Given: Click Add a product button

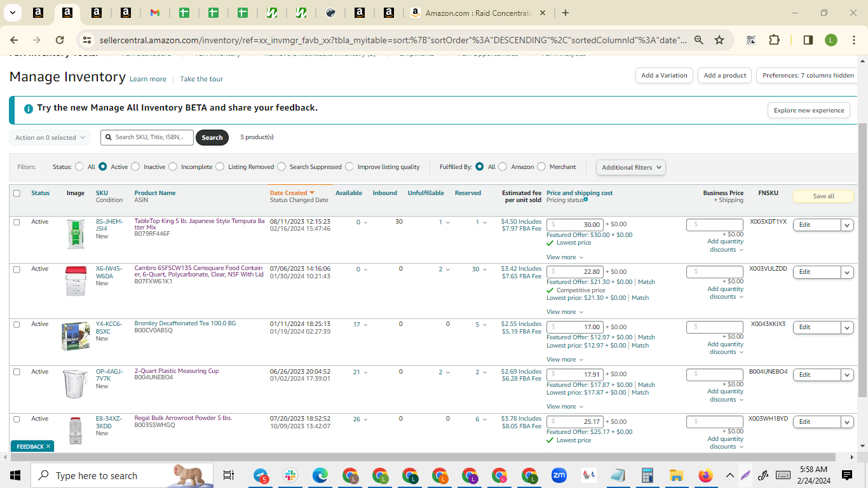Looking at the screenshot, I should [x=725, y=76].
